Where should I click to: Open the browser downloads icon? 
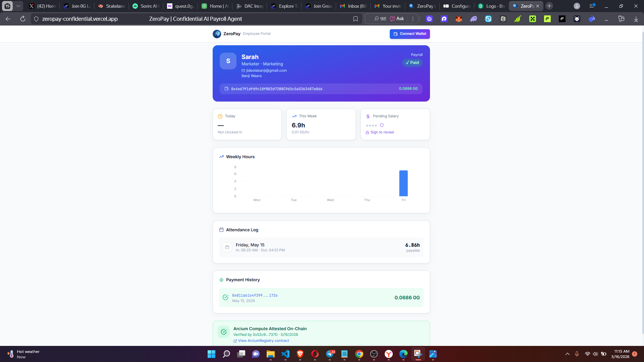[x=636, y=19]
